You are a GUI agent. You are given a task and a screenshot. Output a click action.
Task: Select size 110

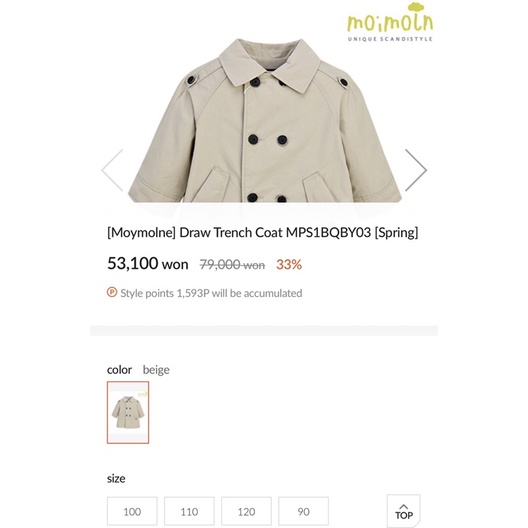tap(189, 512)
